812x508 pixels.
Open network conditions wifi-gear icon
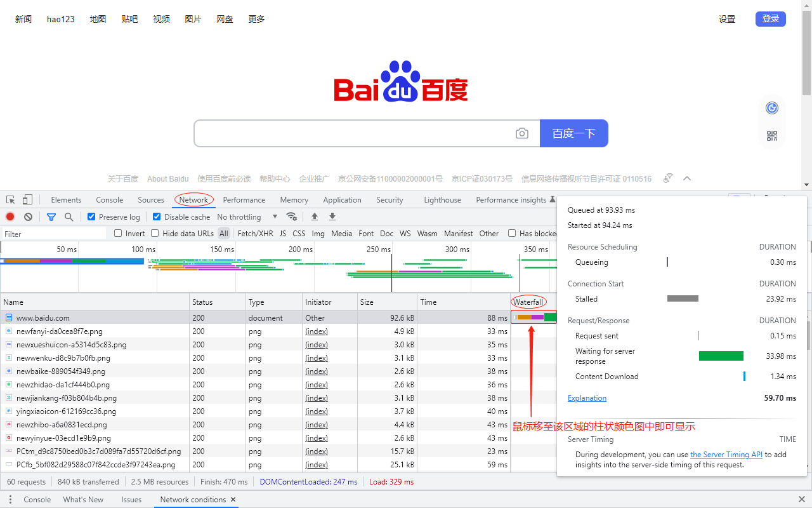291,217
